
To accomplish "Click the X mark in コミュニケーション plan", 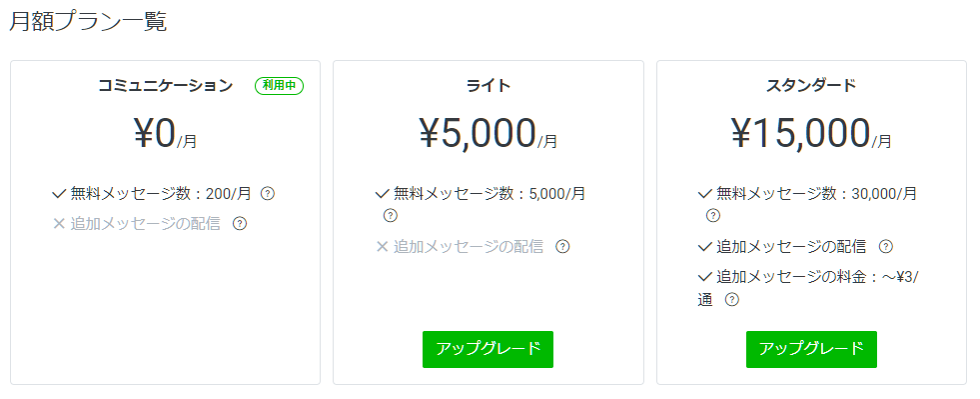I will (x=59, y=224).
